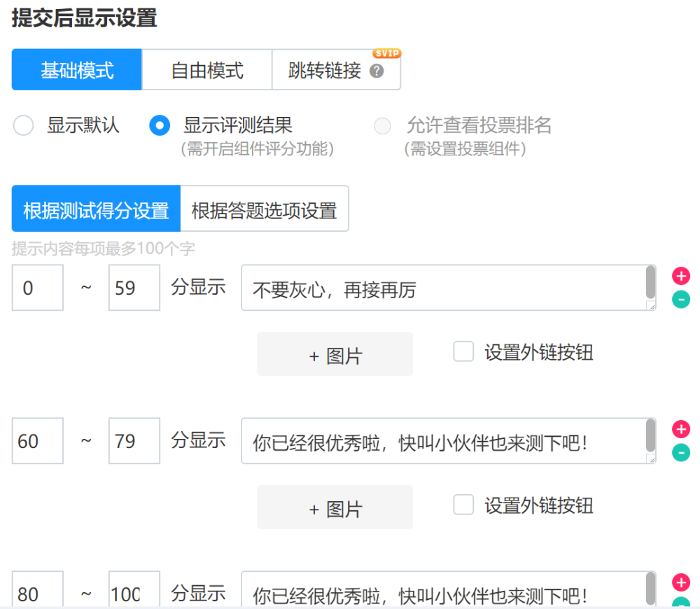
Task: Click the minimum score field containing 60
Action: (x=38, y=441)
